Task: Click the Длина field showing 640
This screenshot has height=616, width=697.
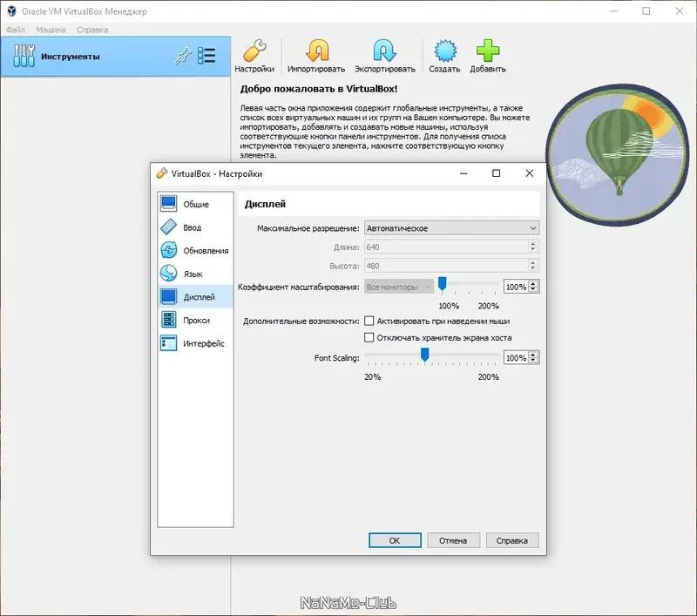Action: tap(446, 247)
